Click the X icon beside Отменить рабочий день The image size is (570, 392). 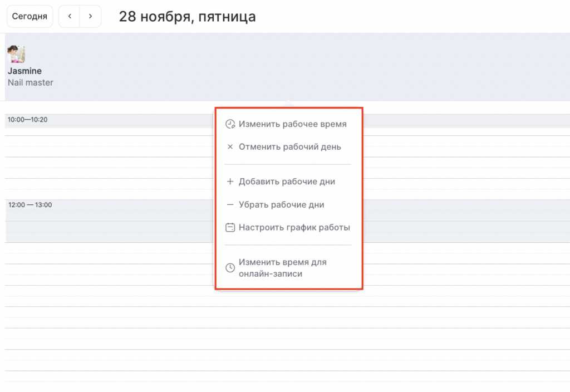[x=230, y=148]
